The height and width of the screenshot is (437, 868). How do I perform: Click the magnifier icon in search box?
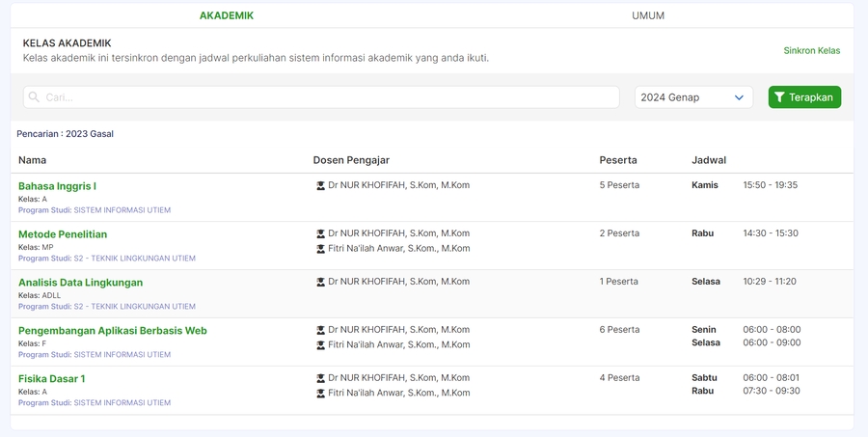coord(34,97)
